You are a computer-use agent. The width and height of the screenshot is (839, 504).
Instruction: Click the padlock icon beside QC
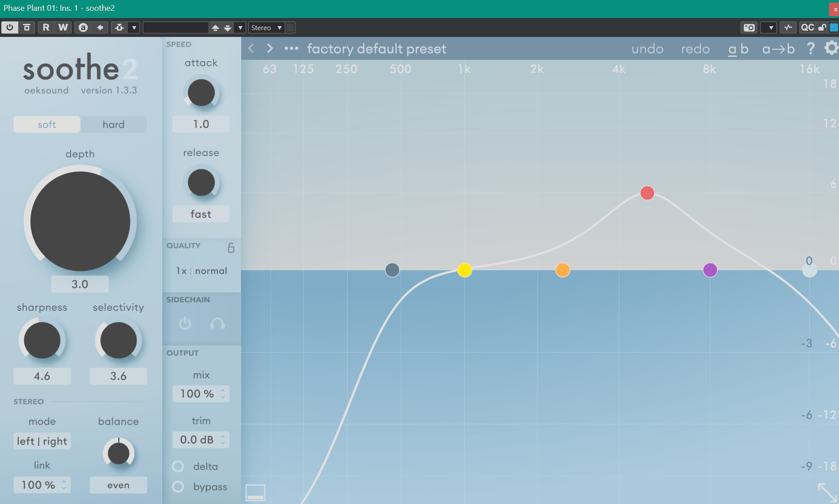tap(822, 27)
